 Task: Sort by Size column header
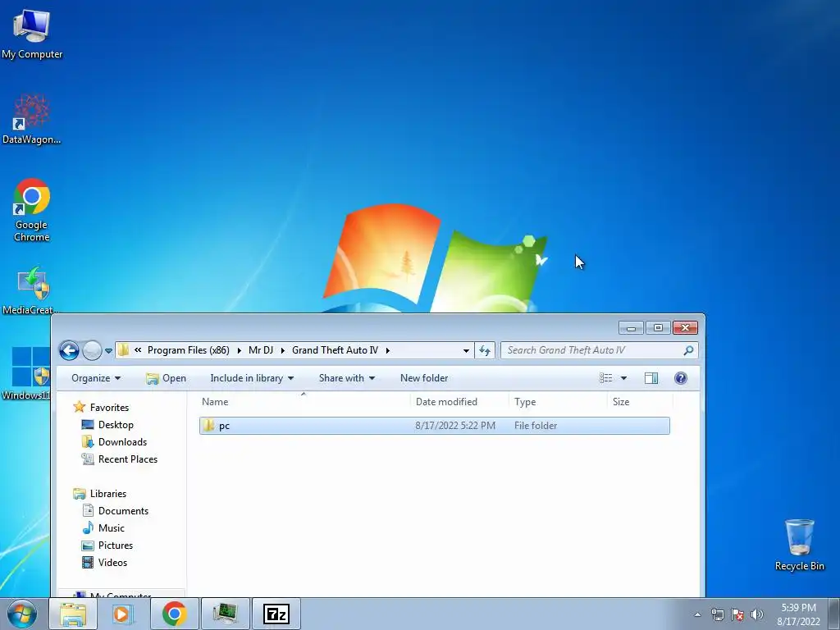(640, 402)
